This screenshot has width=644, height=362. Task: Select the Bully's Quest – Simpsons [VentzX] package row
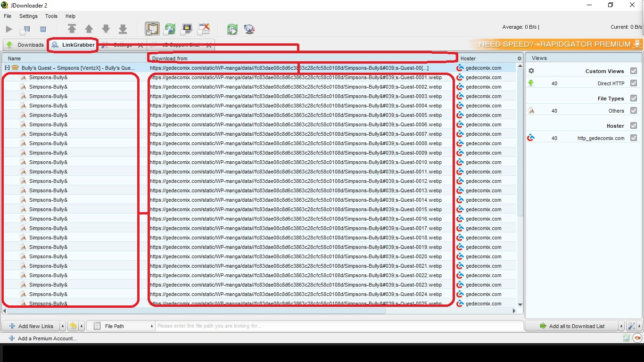pos(259,68)
